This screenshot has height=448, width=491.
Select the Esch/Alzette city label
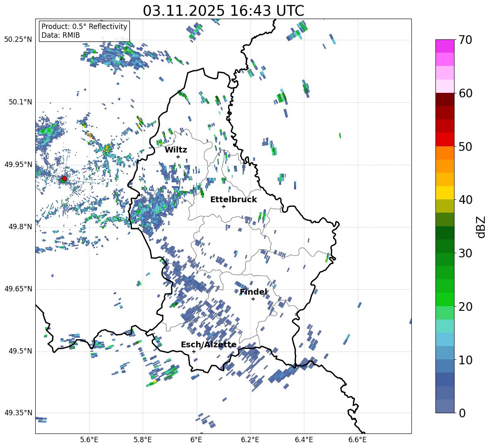tap(208, 344)
